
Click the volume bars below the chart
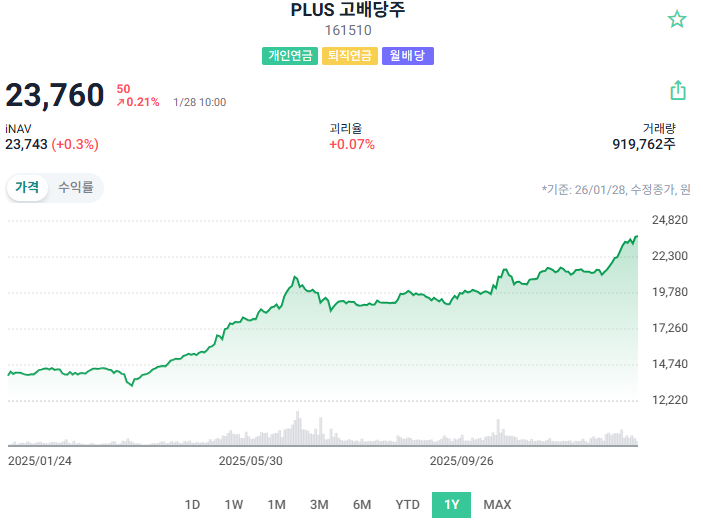click(323, 429)
